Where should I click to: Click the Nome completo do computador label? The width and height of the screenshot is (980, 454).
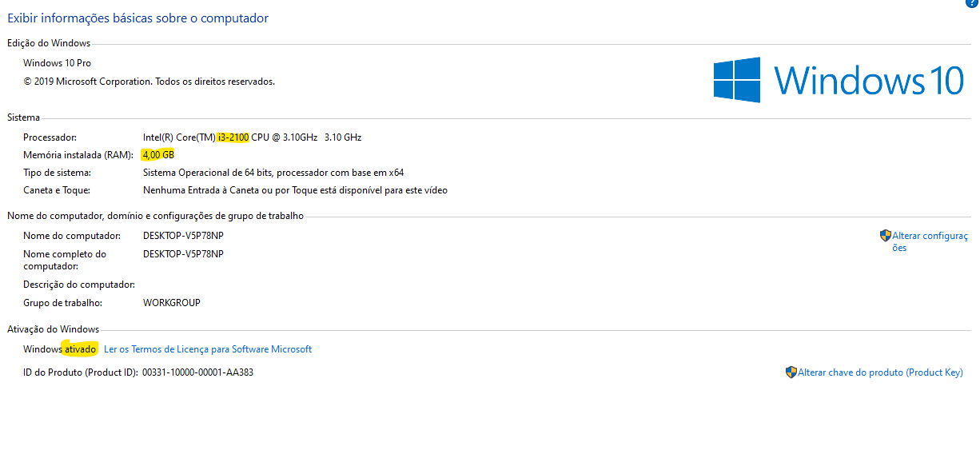pyautogui.click(x=65, y=260)
